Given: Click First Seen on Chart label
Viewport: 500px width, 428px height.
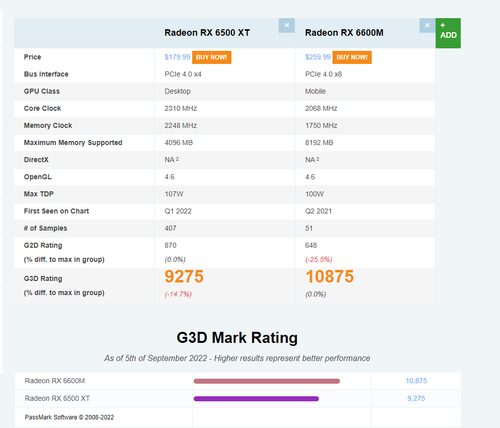Looking at the screenshot, I should [56, 211].
